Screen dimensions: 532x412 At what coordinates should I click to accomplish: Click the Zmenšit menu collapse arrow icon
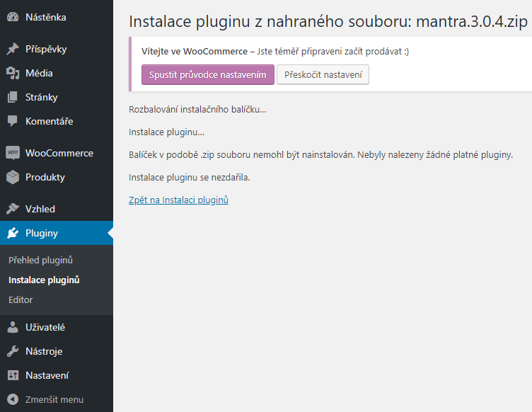[x=13, y=399]
